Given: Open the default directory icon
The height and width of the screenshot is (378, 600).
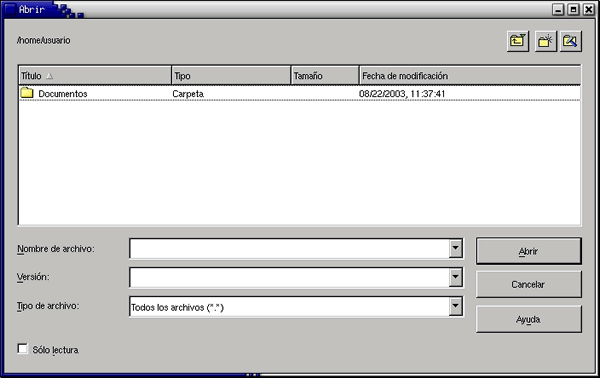Looking at the screenshot, I should pos(571,41).
